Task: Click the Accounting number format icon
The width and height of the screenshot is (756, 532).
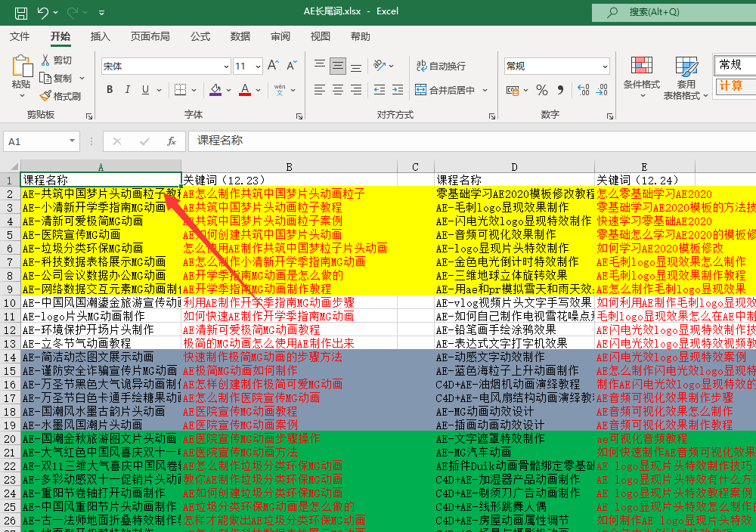Action: click(513, 90)
